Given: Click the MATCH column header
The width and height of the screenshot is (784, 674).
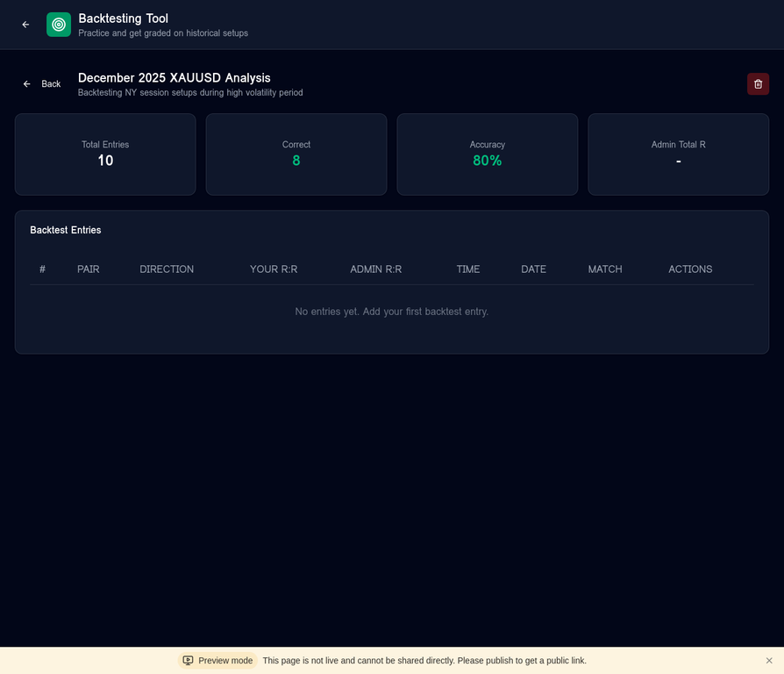Looking at the screenshot, I should (x=605, y=269).
